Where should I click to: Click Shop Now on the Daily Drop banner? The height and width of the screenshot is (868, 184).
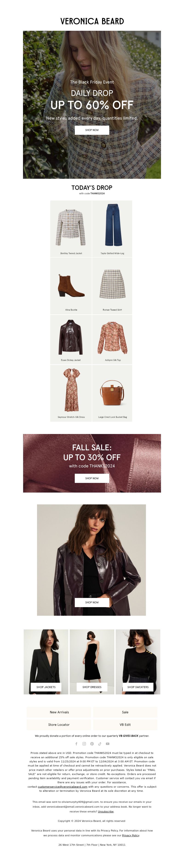point(92,130)
